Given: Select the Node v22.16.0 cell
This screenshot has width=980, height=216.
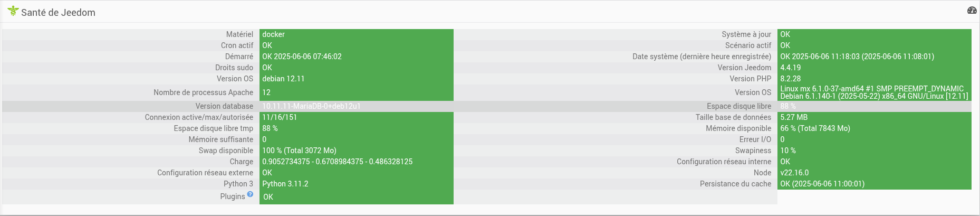Looking at the screenshot, I should point(875,173).
